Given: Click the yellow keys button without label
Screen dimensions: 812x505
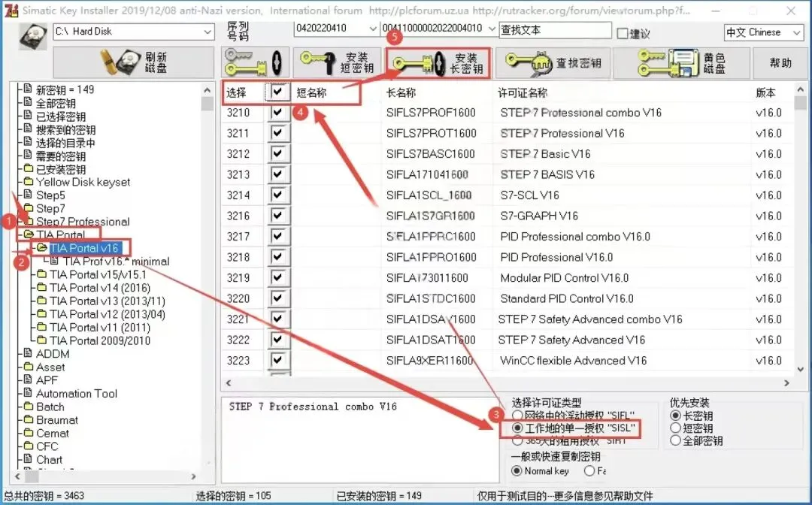Looking at the screenshot, I should click(x=254, y=62).
